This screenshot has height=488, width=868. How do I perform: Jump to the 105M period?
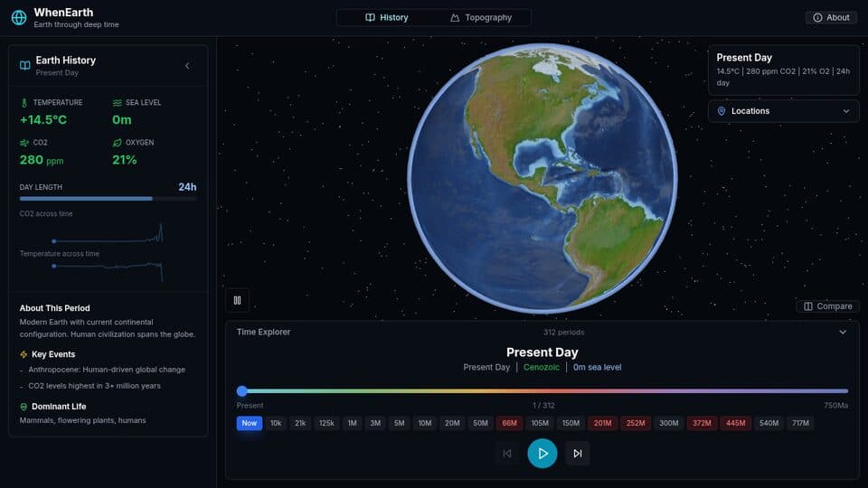click(540, 423)
